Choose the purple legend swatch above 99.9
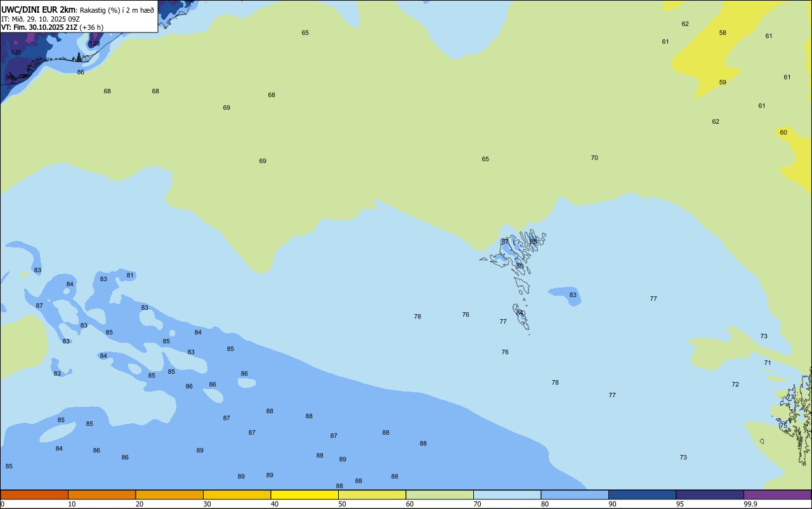The height and width of the screenshot is (509, 812). [x=778, y=494]
